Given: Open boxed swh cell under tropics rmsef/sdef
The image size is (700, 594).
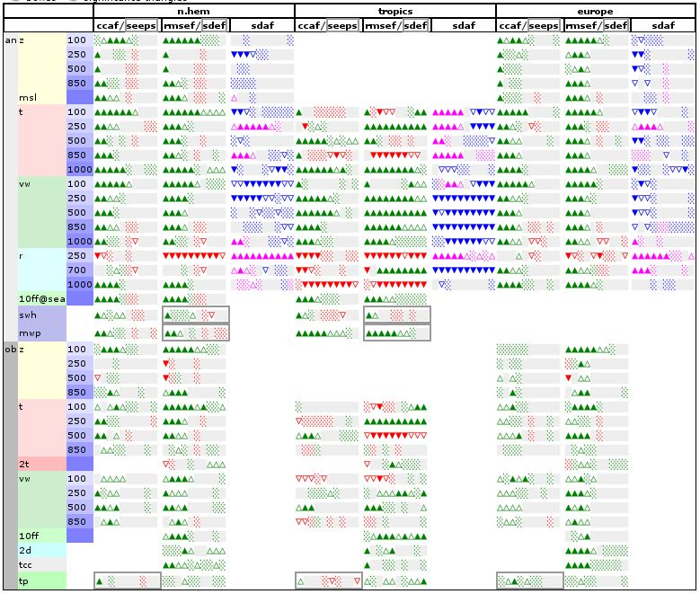Looking at the screenshot, I should coord(397,315).
